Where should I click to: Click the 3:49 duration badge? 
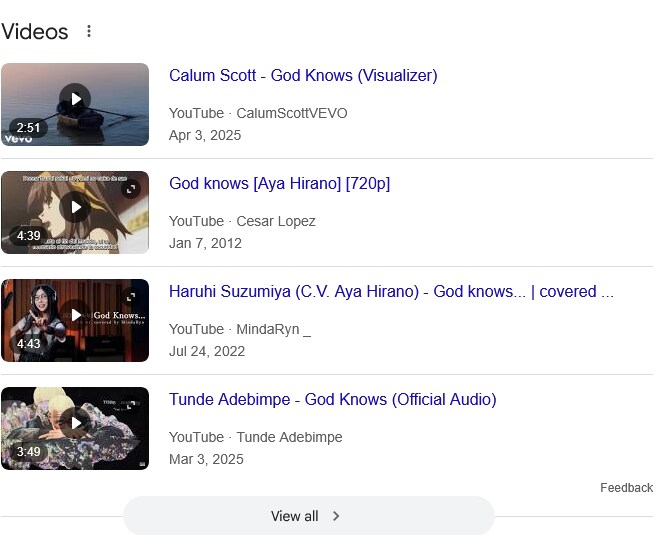tap(28, 452)
